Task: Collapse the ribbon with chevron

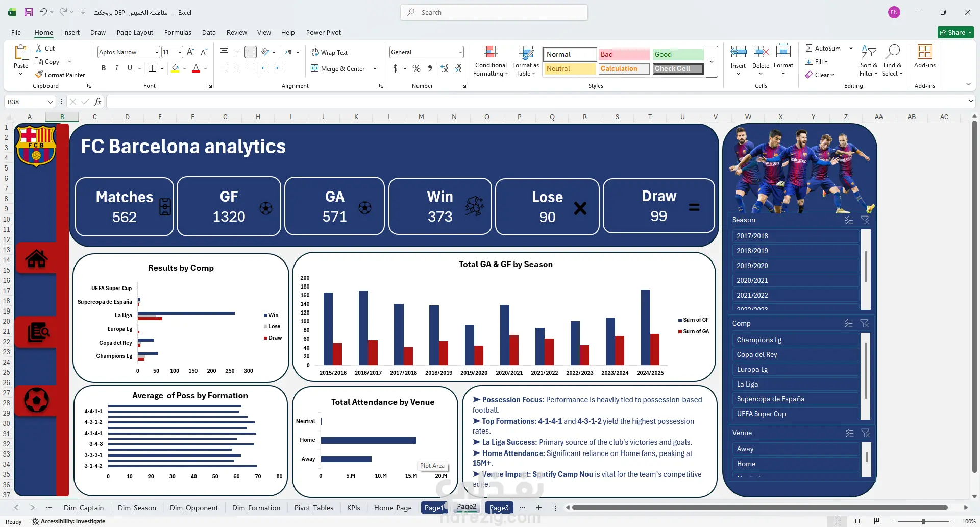Action: 968,84
